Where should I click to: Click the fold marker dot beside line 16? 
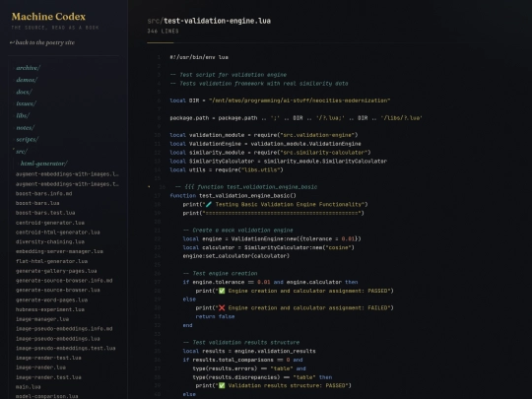pos(149,186)
